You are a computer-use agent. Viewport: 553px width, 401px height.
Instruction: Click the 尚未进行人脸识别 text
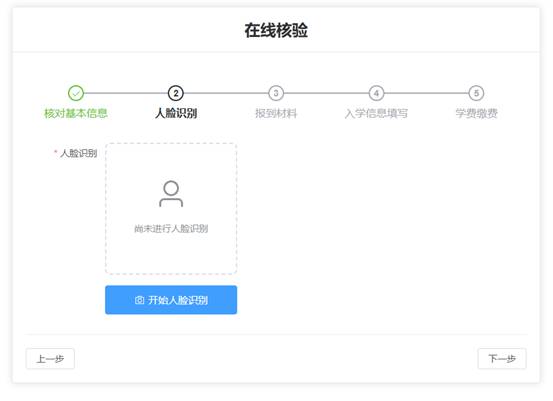point(171,229)
